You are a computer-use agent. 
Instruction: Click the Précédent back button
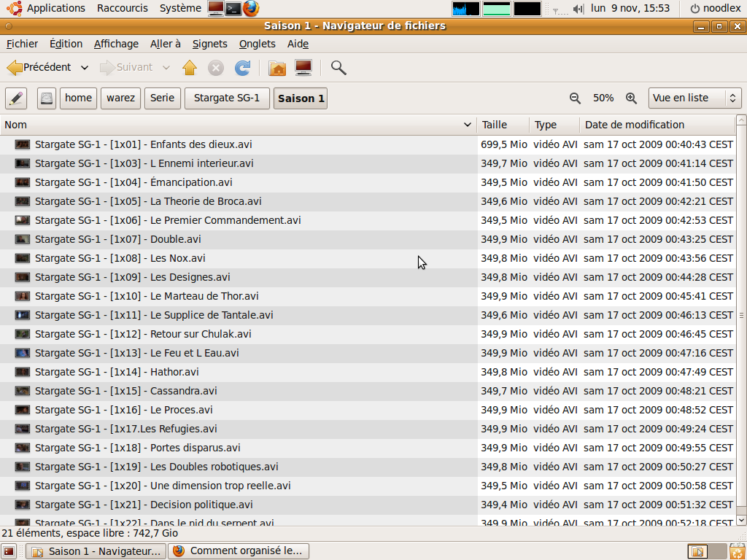tap(40, 68)
